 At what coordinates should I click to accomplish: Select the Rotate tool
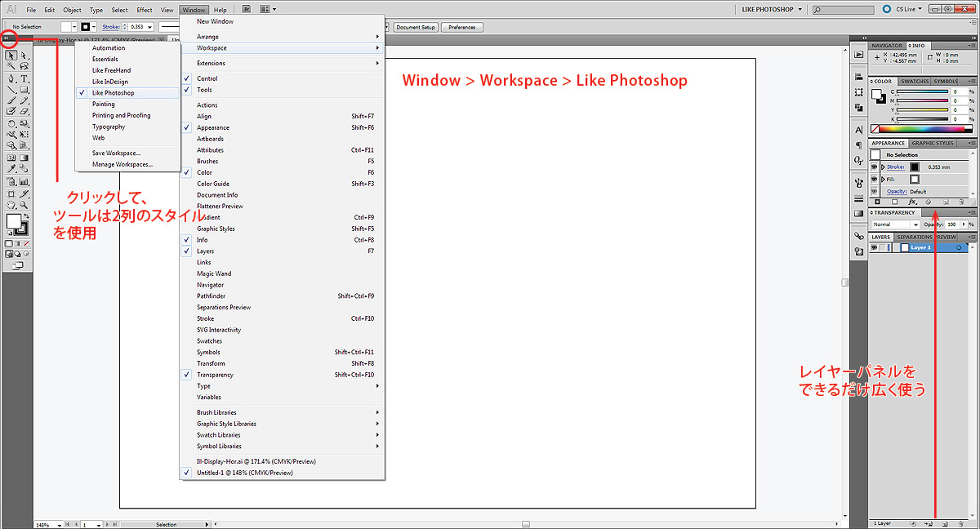point(11,124)
